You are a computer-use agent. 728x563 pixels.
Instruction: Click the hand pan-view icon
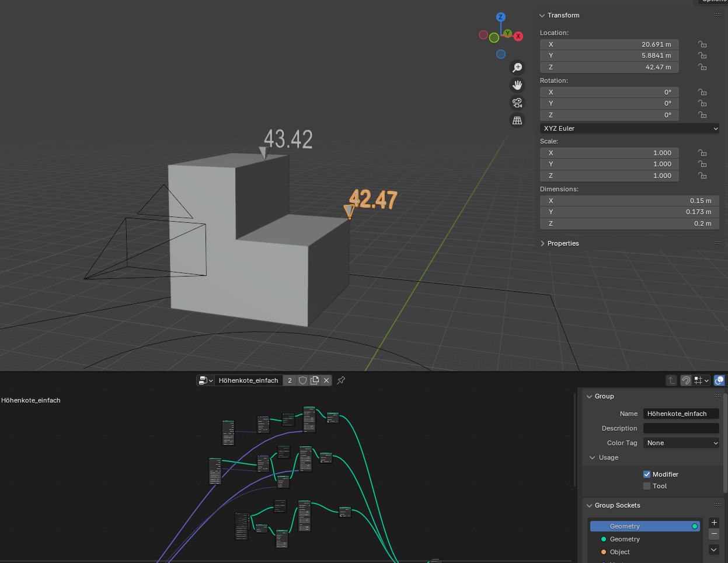517,85
